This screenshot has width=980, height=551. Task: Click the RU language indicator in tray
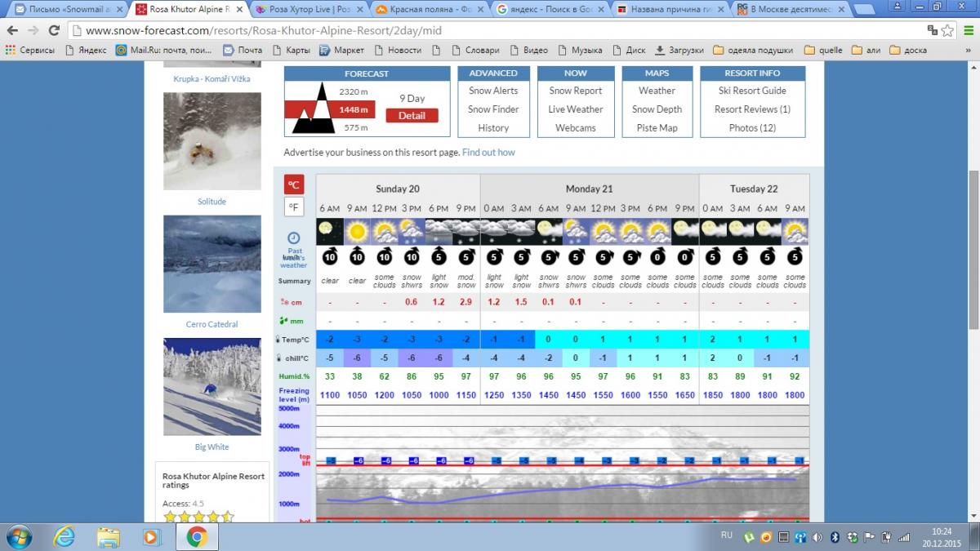click(727, 535)
